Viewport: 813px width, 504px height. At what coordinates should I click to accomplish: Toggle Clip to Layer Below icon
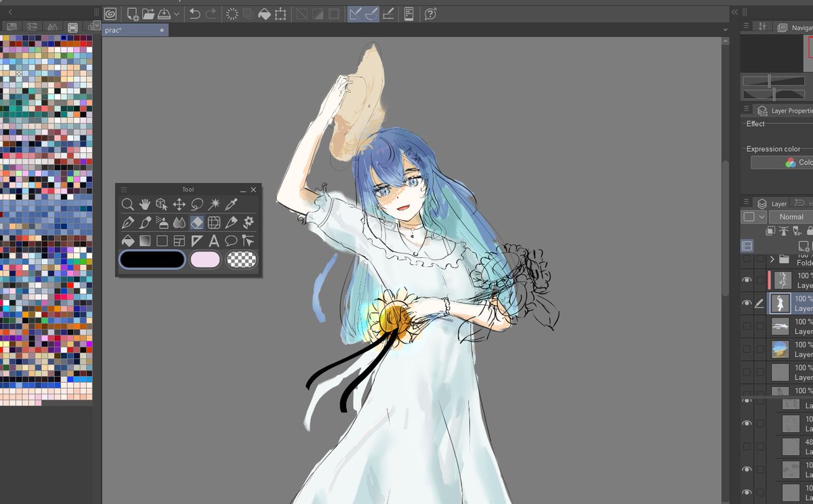point(771,231)
